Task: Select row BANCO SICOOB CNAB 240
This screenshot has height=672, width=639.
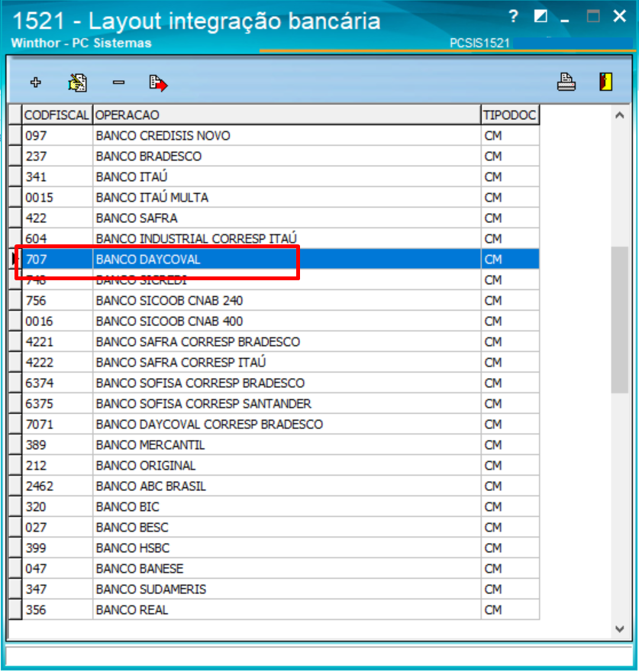Action: point(273,300)
